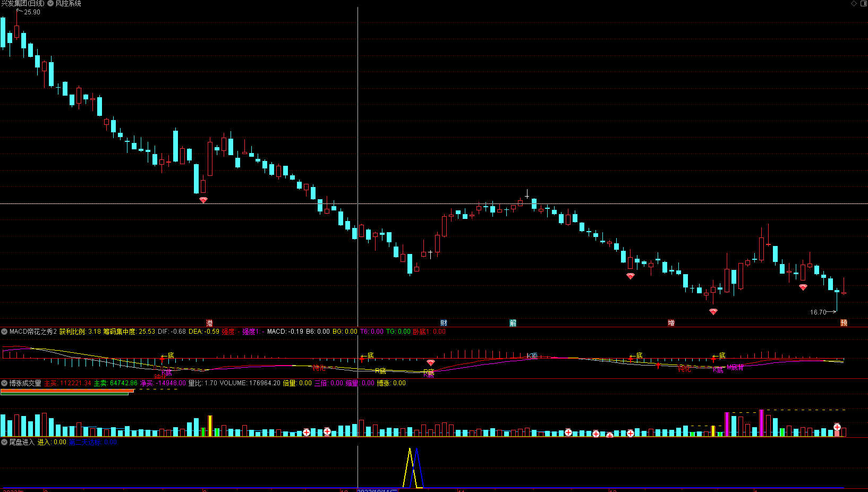Click the MACD: -0.19 value
The image size is (868, 492).
285,332
